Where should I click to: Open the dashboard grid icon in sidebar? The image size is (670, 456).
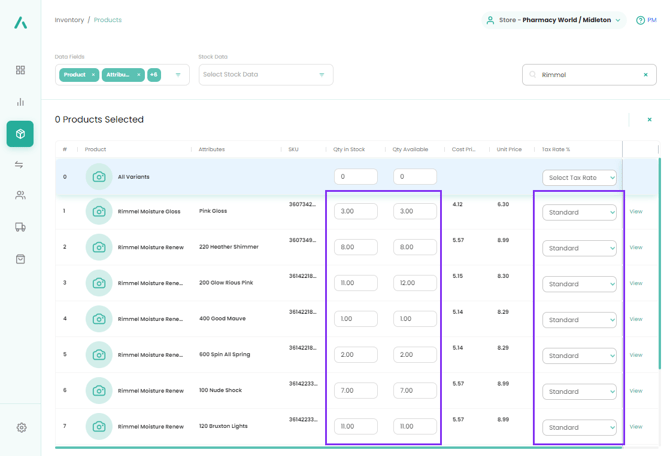point(20,70)
